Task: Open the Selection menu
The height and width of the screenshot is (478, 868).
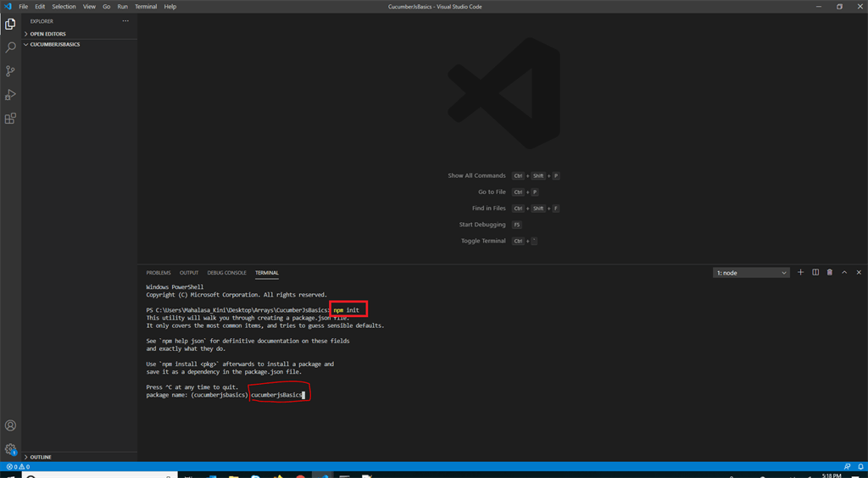Action: pyautogui.click(x=64, y=7)
